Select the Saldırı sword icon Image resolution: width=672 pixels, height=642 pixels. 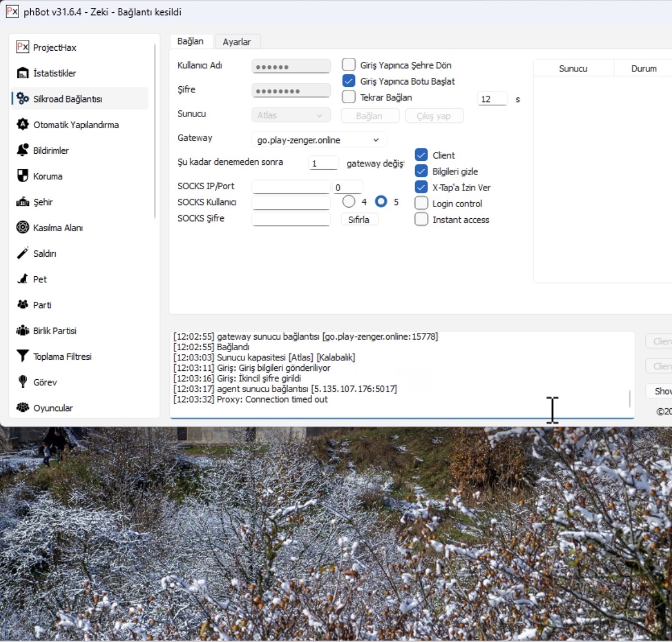pos(22,253)
